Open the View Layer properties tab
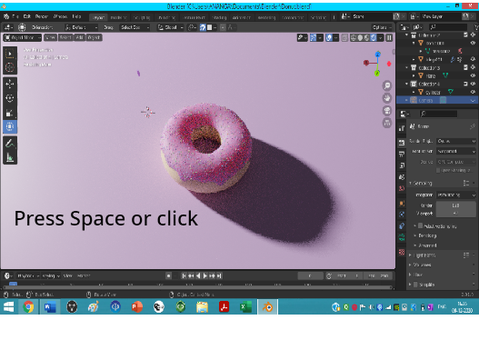Viewport: 479px width, 360px height. (402, 165)
